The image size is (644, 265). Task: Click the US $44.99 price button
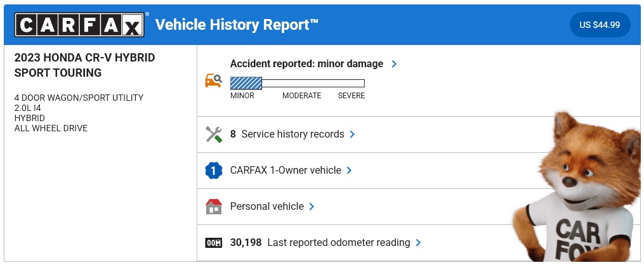(x=600, y=25)
